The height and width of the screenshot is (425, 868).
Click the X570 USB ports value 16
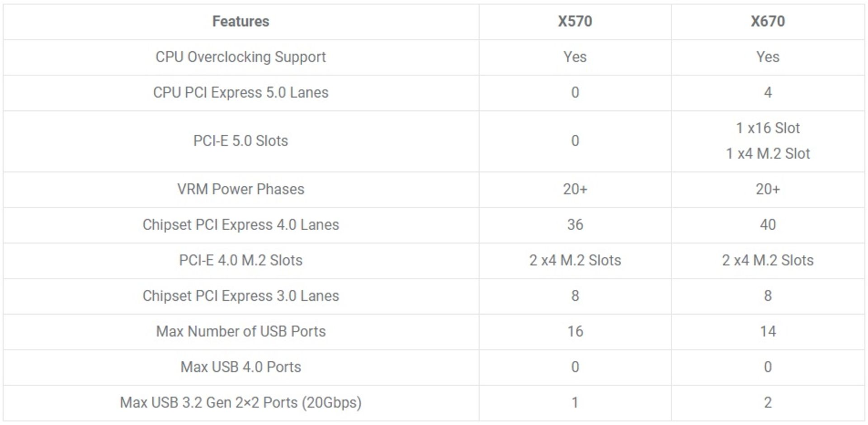pyautogui.click(x=575, y=331)
